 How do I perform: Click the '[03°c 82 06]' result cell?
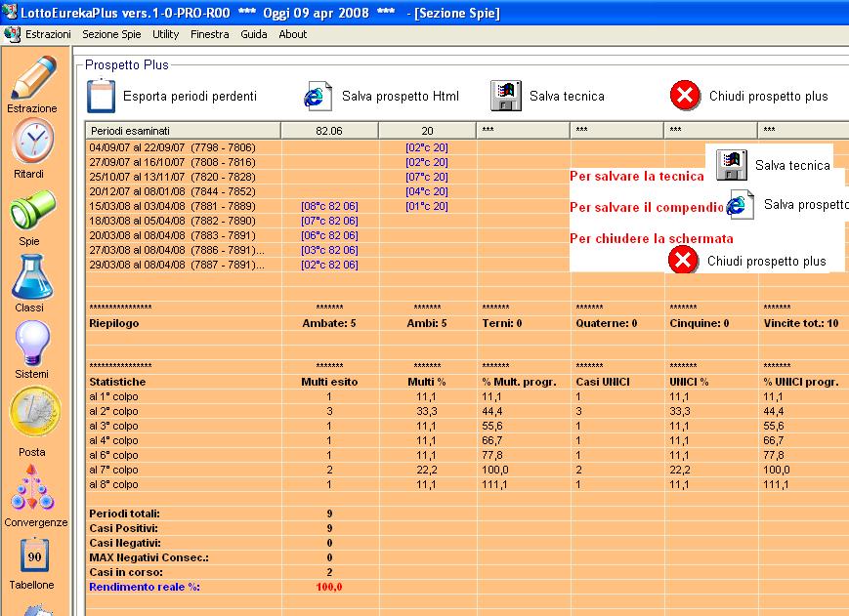329,250
